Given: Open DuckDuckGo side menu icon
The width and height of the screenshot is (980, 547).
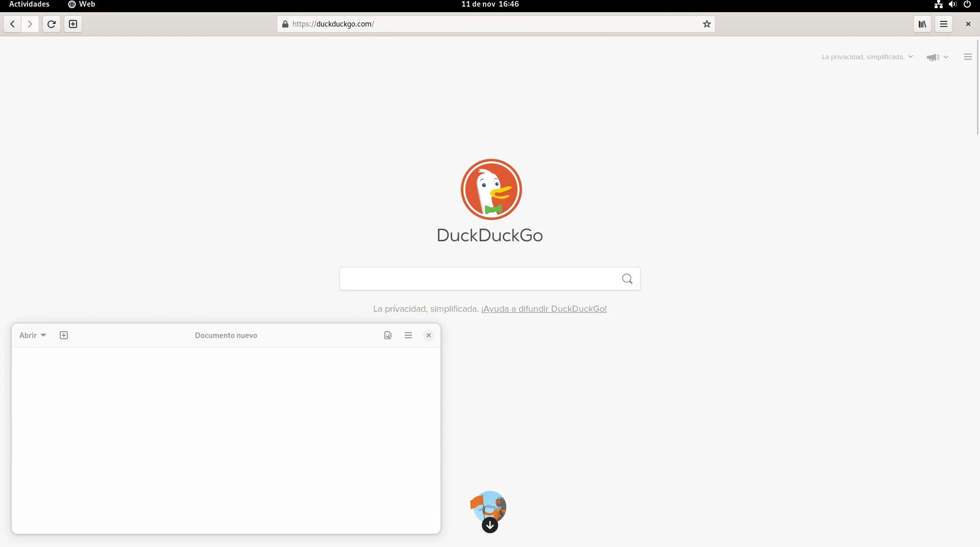Looking at the screenshot, I should coord(967,57).
